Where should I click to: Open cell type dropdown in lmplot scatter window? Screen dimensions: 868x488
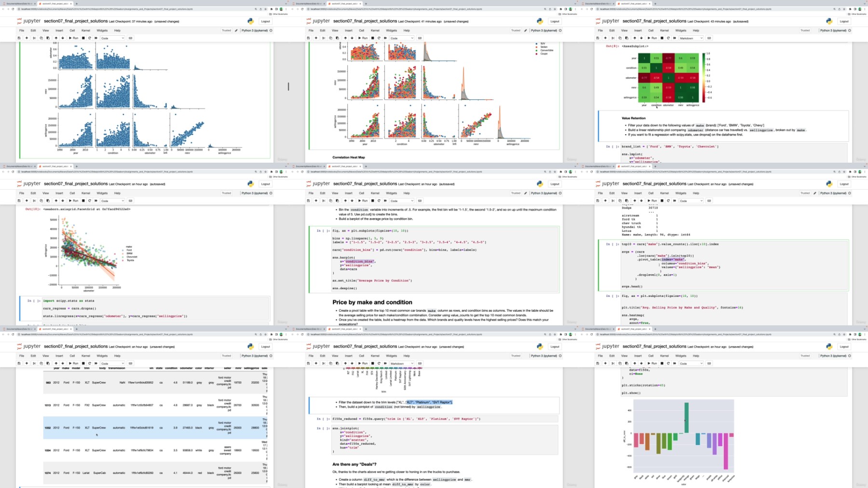(112, 201)
